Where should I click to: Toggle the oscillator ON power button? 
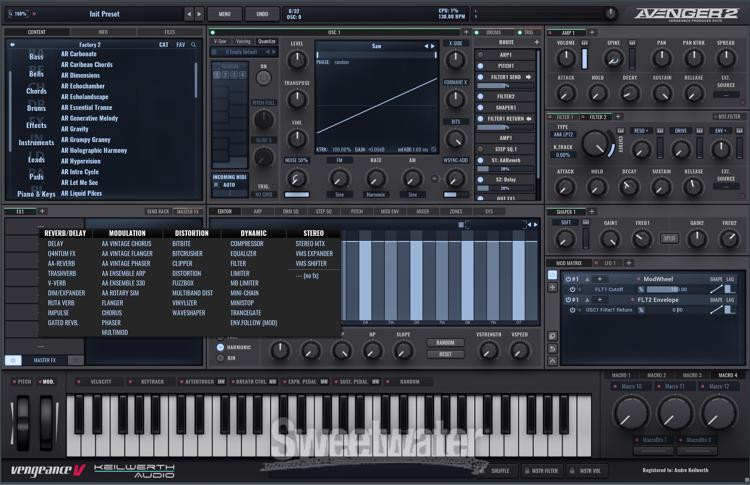tap(264, 78)
